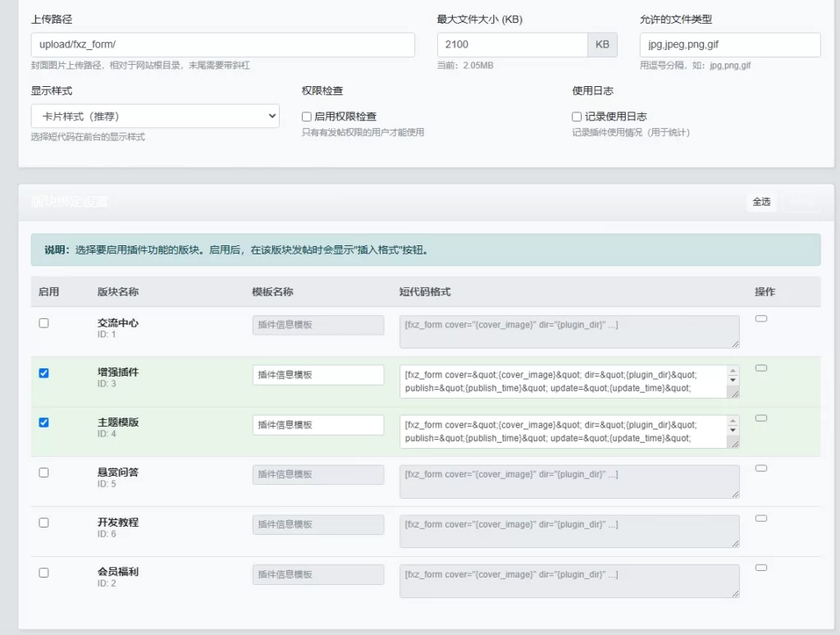Enable the 悬赏问答 board

[44, 473]
